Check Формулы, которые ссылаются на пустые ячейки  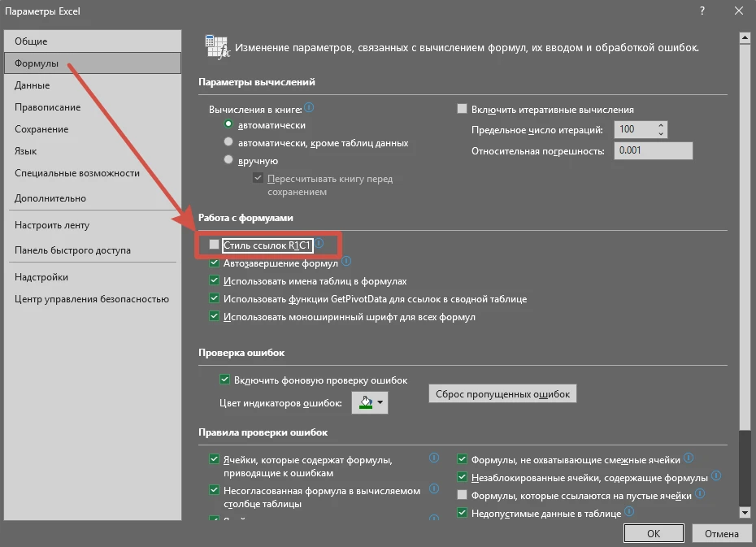point(462,495)
